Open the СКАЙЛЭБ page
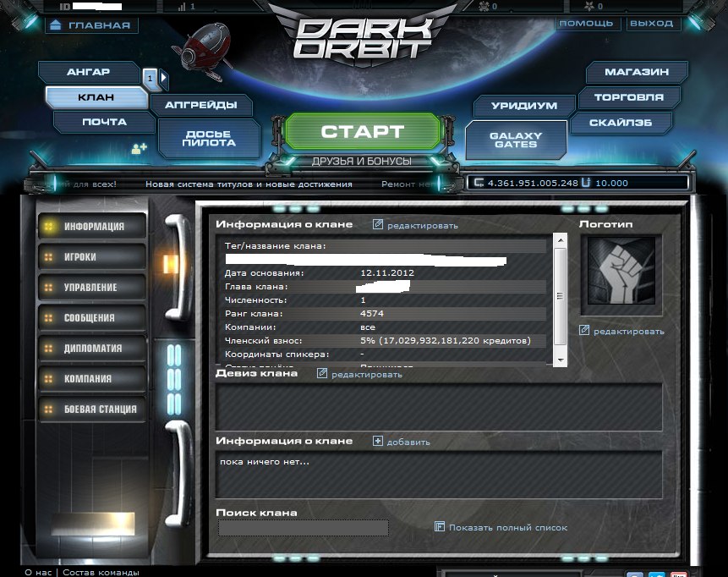Image resolution: width=728 pixels, height=577 pixels. click(621, 123)
